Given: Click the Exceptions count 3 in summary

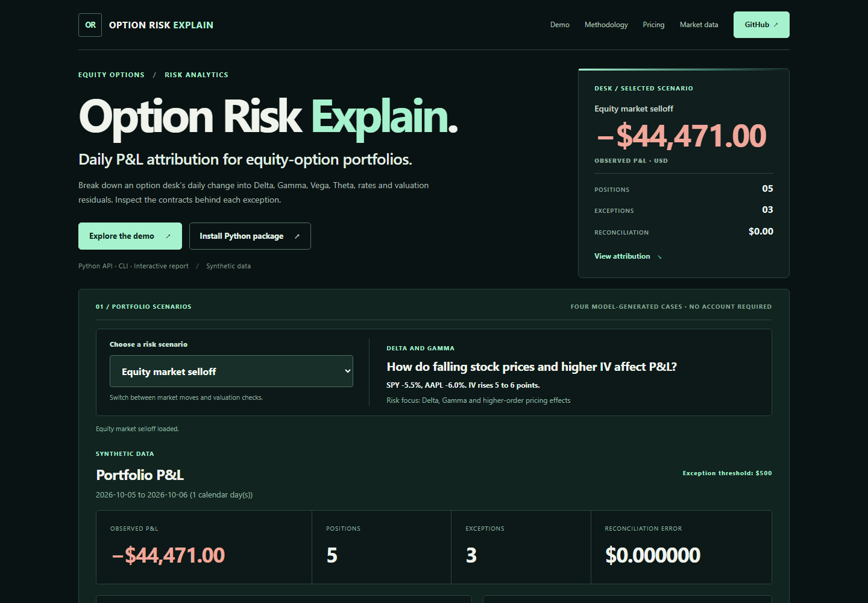Looking at the screenshot, I should pyautogui.click(x=471, y=555).
